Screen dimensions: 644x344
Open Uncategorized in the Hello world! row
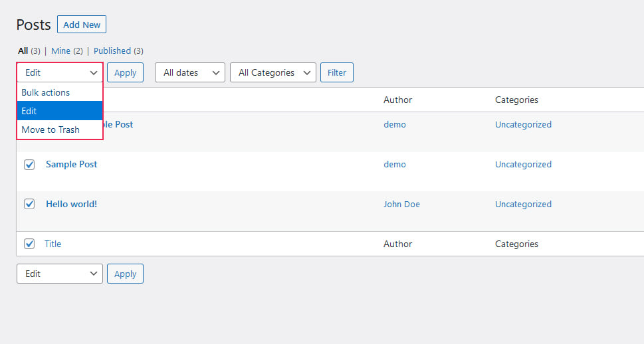[x=523, y=204]
